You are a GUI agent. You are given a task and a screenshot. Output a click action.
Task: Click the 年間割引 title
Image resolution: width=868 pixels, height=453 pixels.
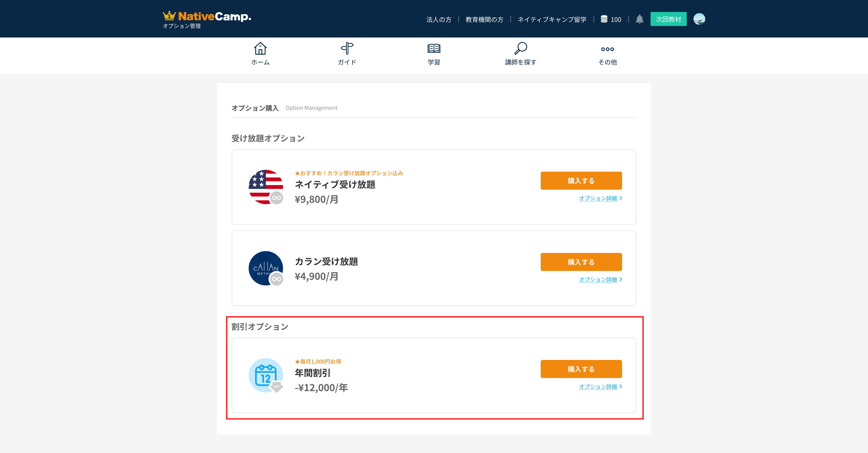[313, 373]
